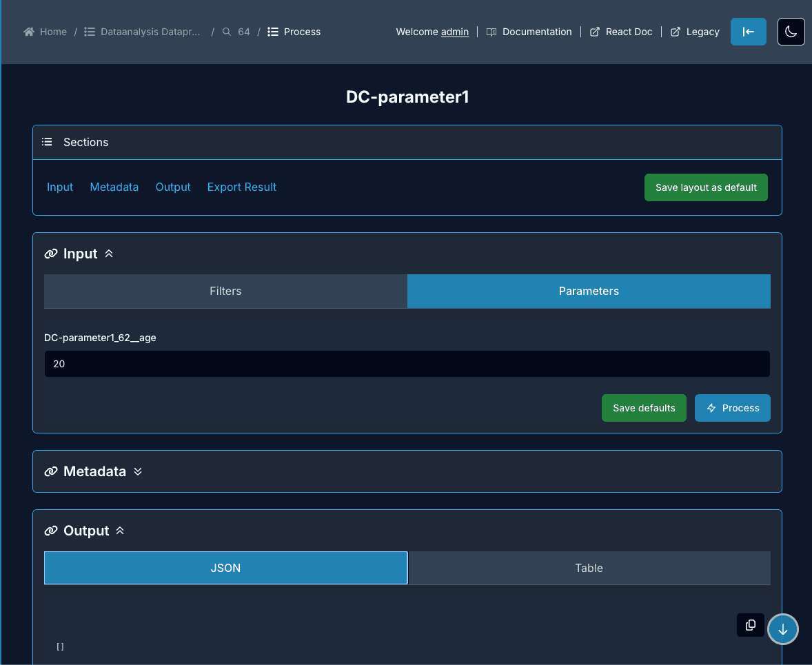Go to the Export Result section link

click(242, 187)
